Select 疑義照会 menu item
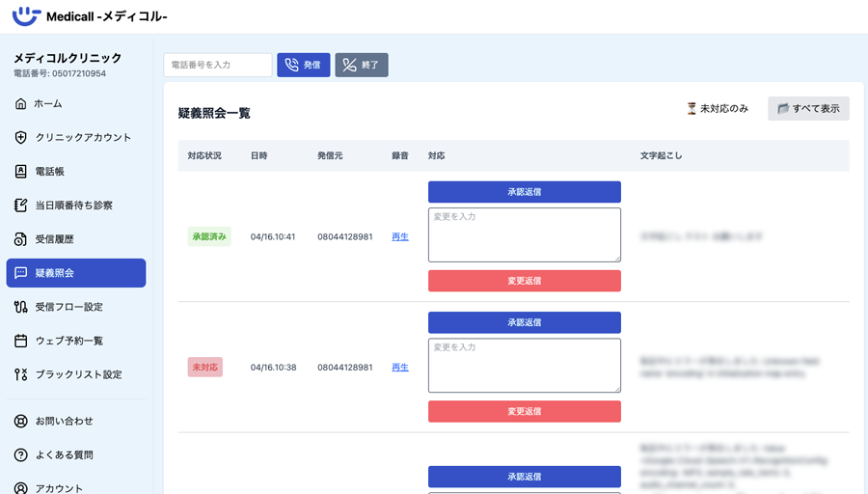 coord(75,273)
